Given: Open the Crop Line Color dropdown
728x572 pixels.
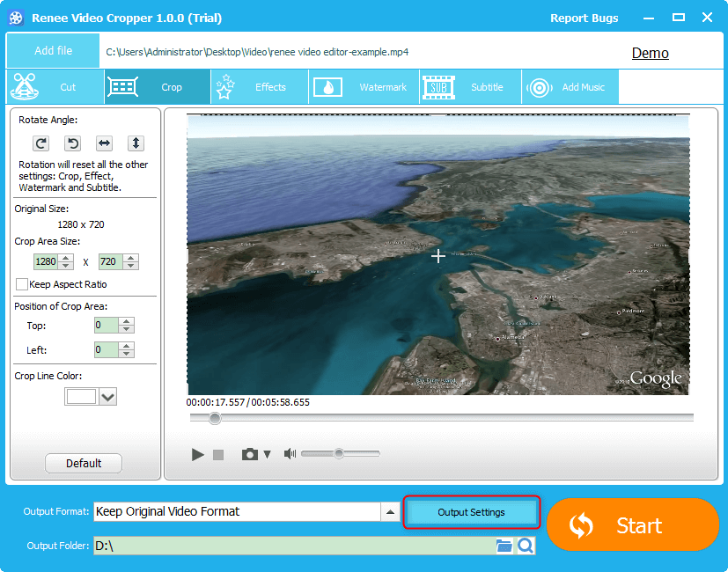Looking at the screenshot, I should [x=107, y=397].
